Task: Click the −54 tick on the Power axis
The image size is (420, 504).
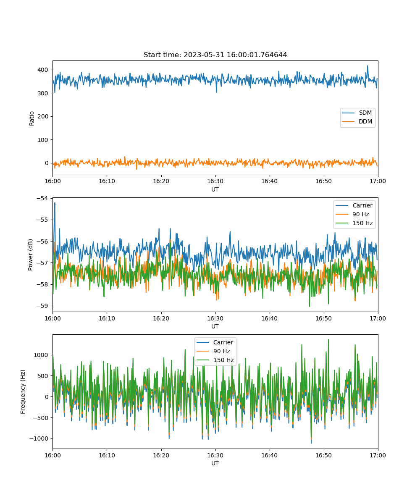Action: [42, 198]
